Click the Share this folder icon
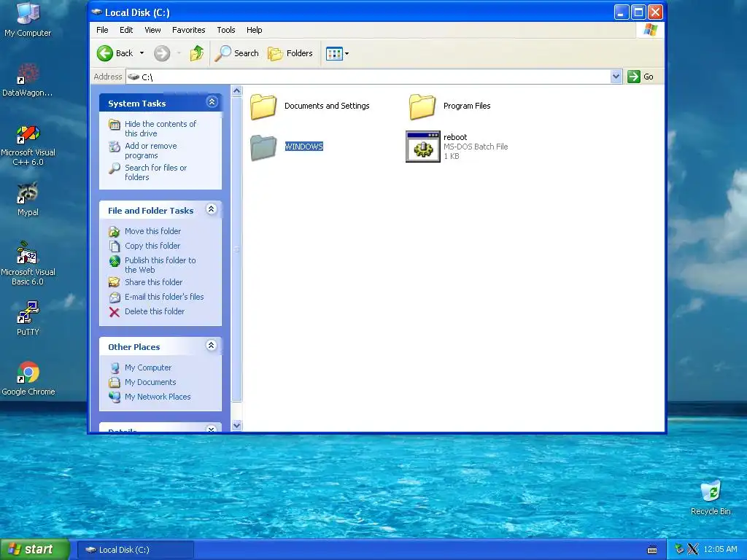747x560 pixels. point(115,282)
